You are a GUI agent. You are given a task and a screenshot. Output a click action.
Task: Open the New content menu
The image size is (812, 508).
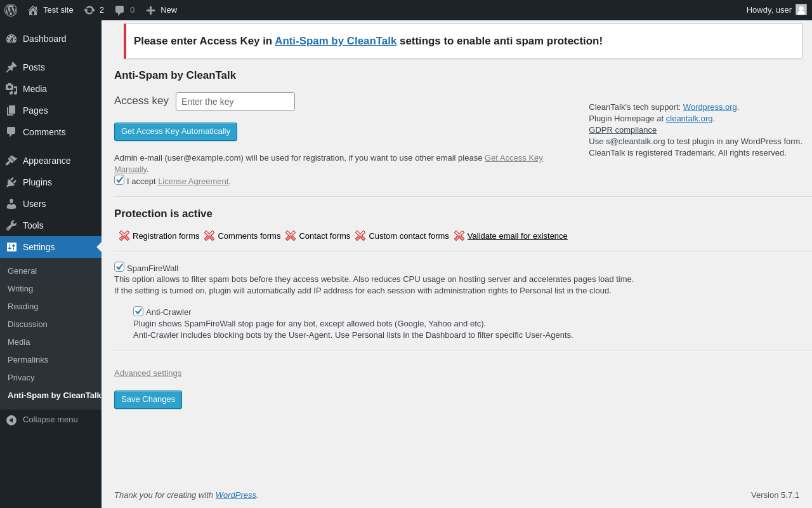(x=161, y=10)
